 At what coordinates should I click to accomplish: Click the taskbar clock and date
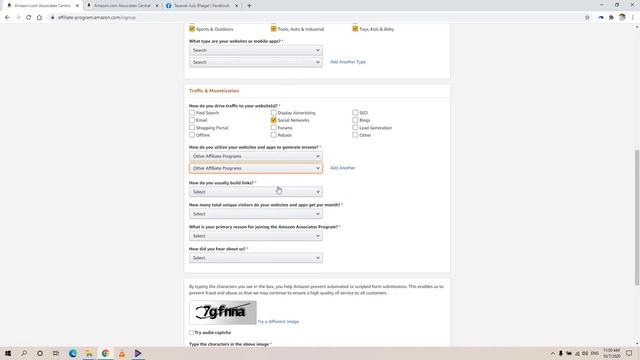click(611, 353)
